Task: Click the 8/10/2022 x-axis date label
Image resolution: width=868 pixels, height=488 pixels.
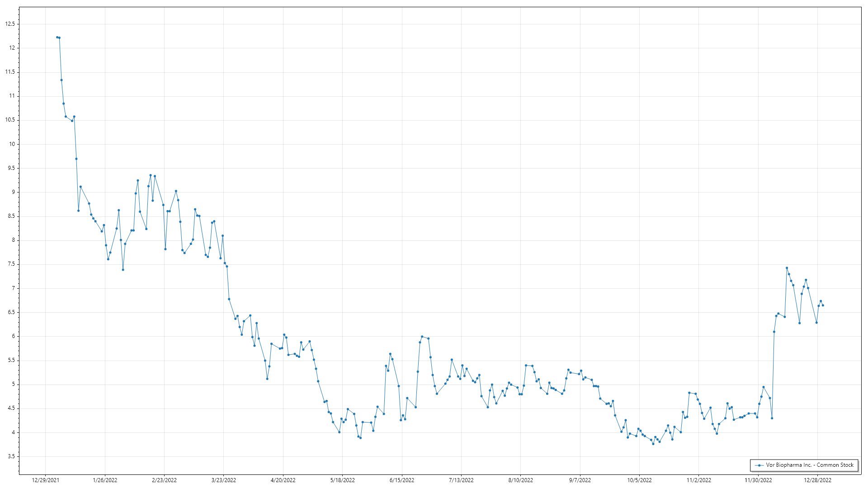Action: pos(520,480)
